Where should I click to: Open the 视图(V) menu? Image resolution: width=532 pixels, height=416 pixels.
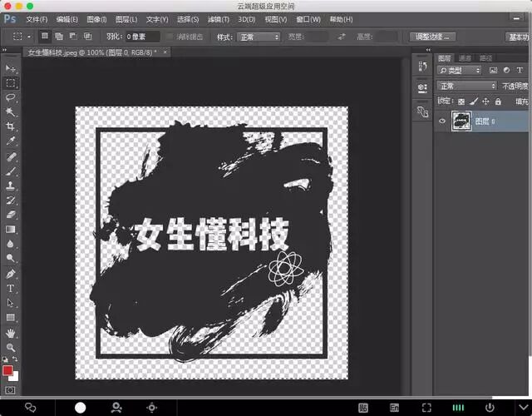point(276,19)
